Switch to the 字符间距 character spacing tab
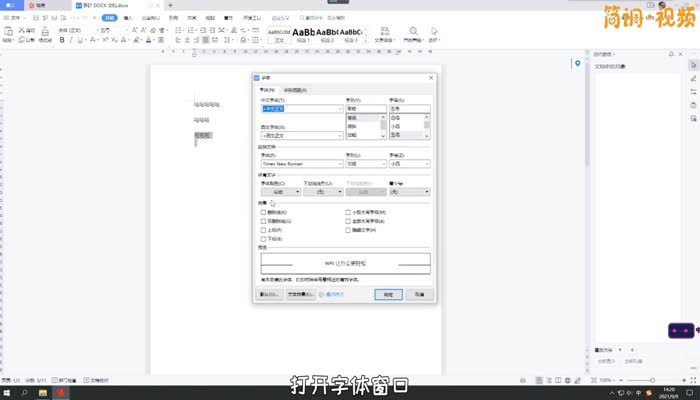The height and width of the screenshot is (400, 700). tap(295, 90)
